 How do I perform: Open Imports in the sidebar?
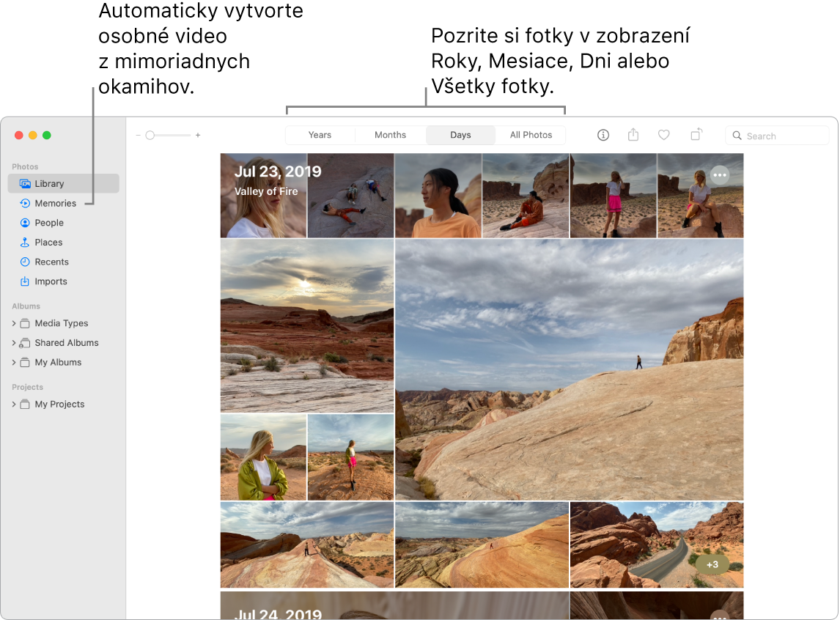click(51, 281)
